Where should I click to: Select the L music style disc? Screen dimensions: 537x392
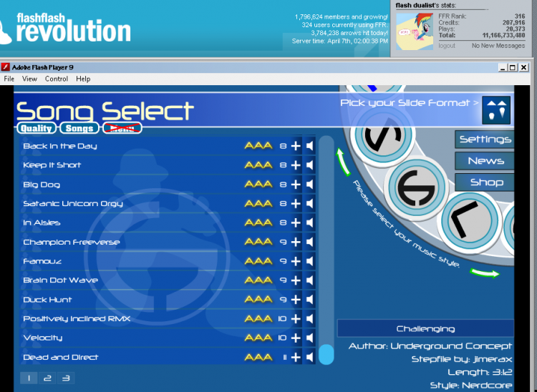click(x=470, y=222)
